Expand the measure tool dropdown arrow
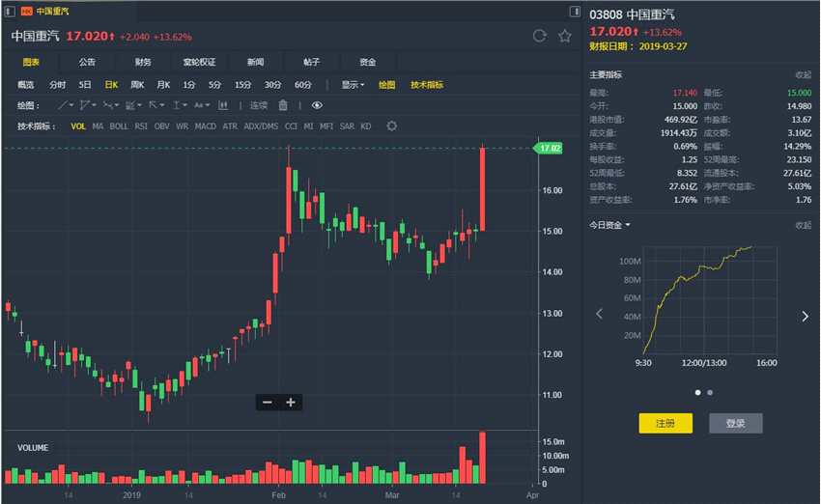 pyautogui.click(x=184, y=105)
